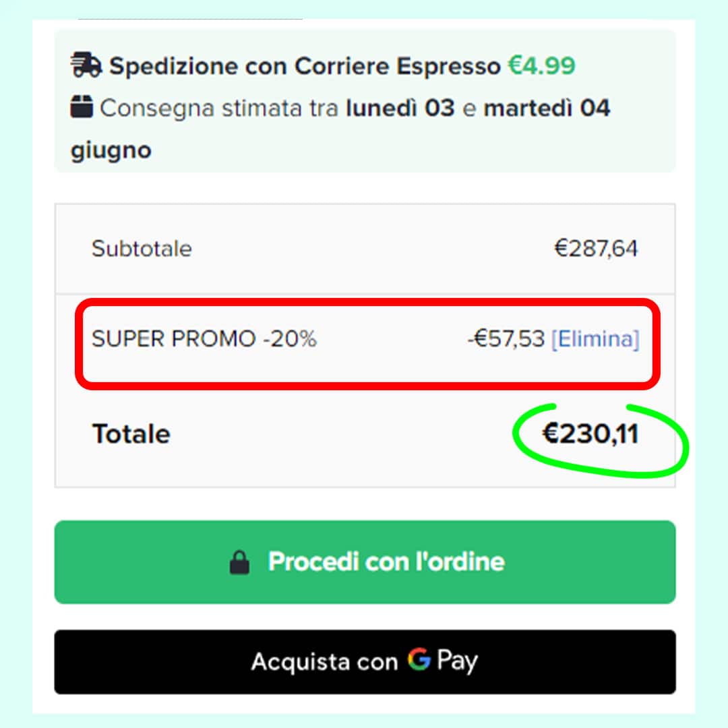Tap the Acquista con G Pay button
728x728 pixels.
click(365, 661)
